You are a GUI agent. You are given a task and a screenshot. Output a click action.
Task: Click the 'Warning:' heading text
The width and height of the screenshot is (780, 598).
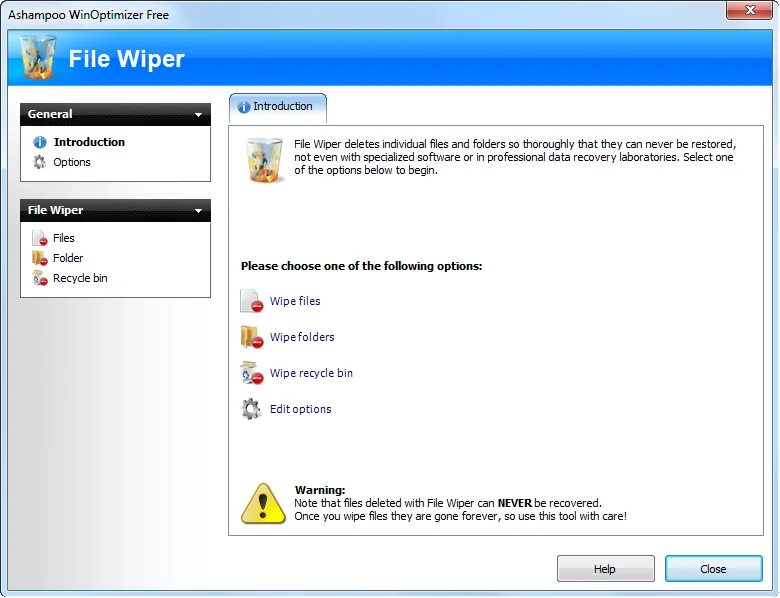[320, 490]
